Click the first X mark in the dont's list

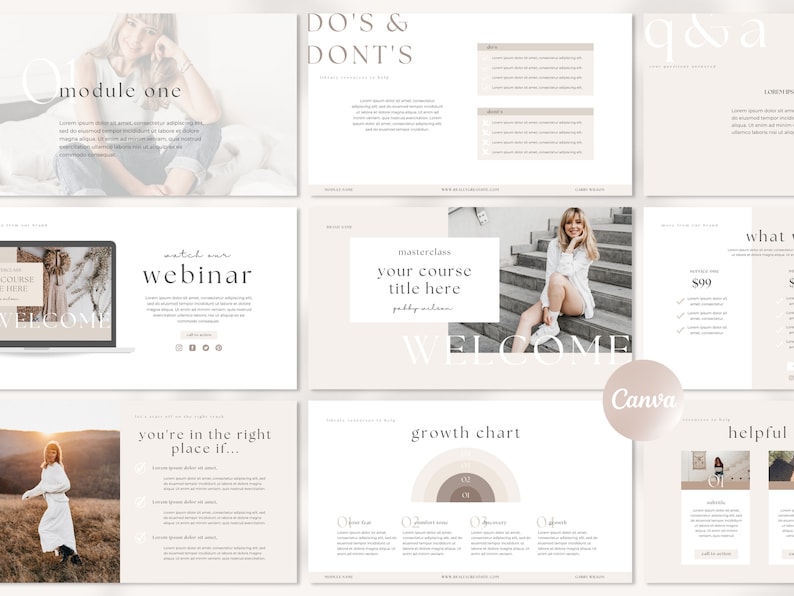tap(486, 123)
